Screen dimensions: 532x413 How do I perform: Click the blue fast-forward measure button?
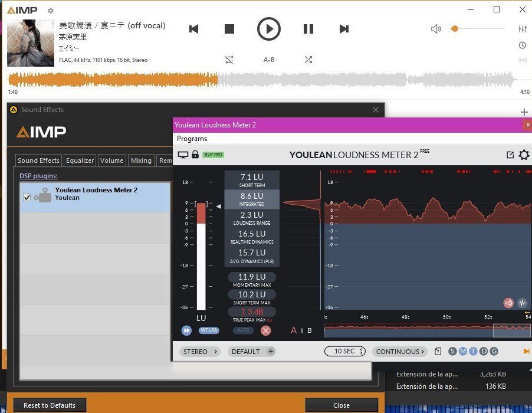186,330
